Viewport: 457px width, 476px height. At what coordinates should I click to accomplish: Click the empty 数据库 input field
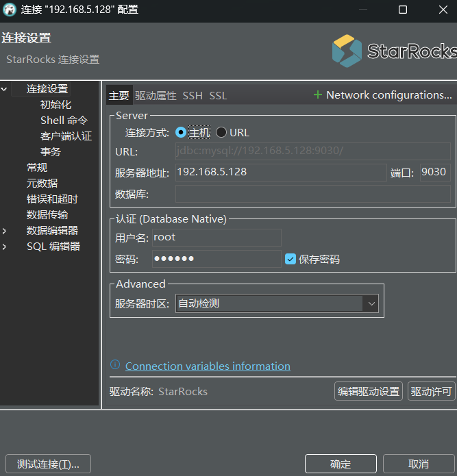tap(312, 194)
